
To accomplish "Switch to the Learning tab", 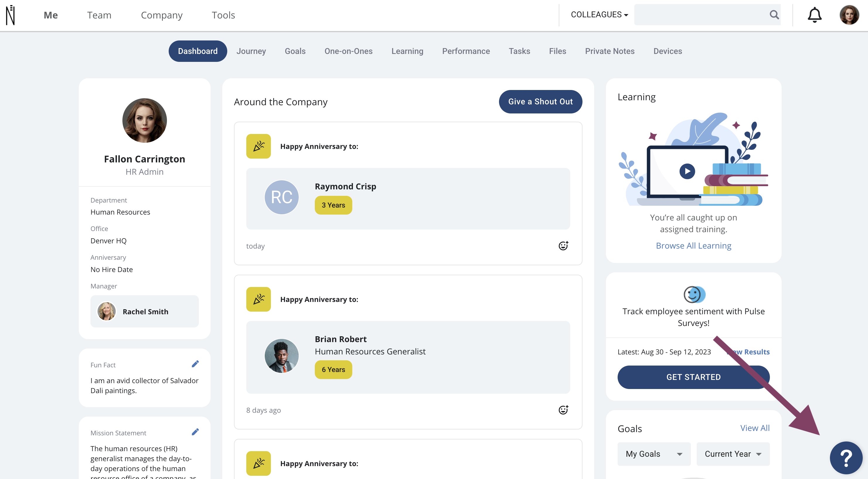I will click(407, 51).
